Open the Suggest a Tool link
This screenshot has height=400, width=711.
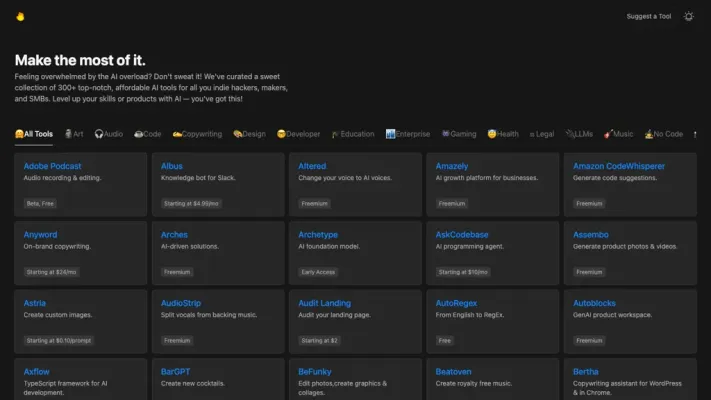(648, 16)
